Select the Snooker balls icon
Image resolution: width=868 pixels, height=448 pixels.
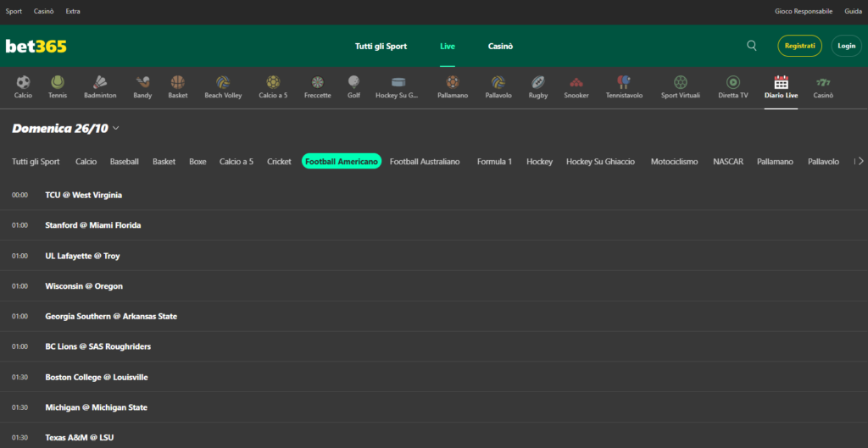(576, 83)
